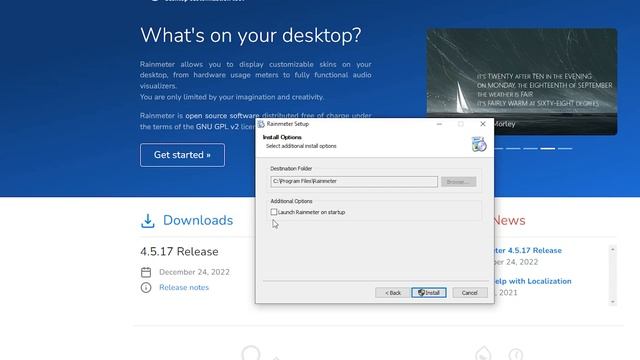This screenshot has width=640, height=360.
Task: Select the highlighted carousel indicator dash
Action: tap(548, 149)
